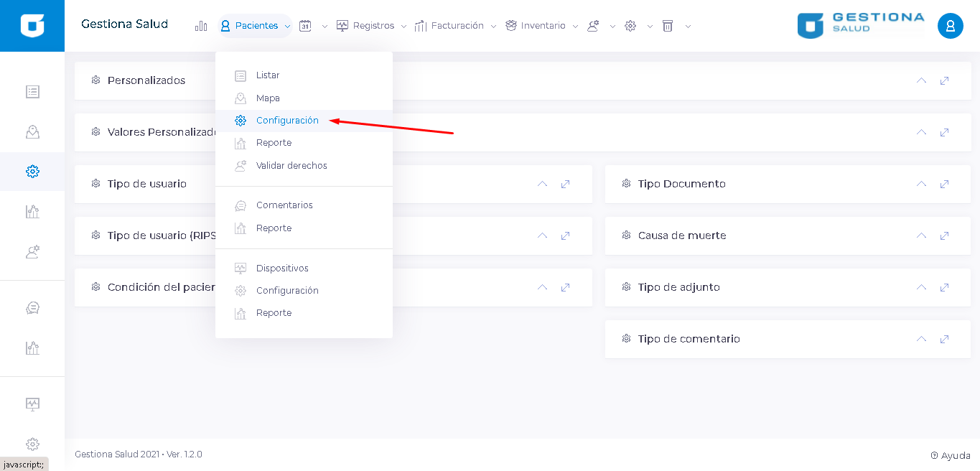Click the map icon in left sidebar
The image size is (980, 471).
point(32,131)
